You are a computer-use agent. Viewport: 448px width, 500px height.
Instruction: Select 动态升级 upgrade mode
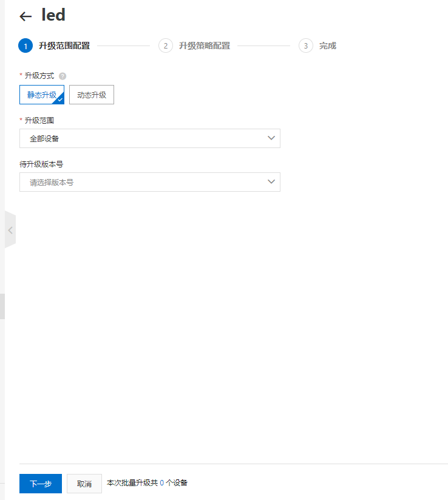(x=92, y=95)
